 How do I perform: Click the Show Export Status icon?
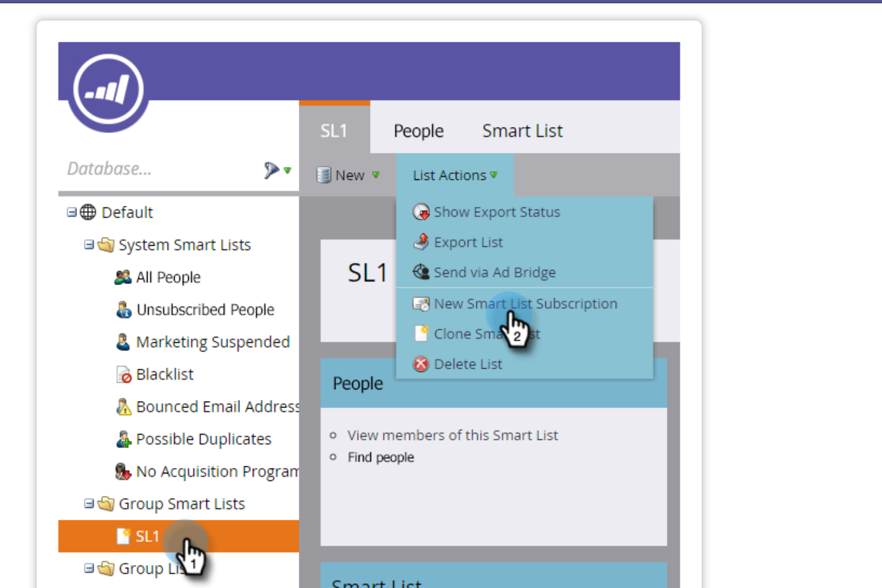[x=421, y=212]
